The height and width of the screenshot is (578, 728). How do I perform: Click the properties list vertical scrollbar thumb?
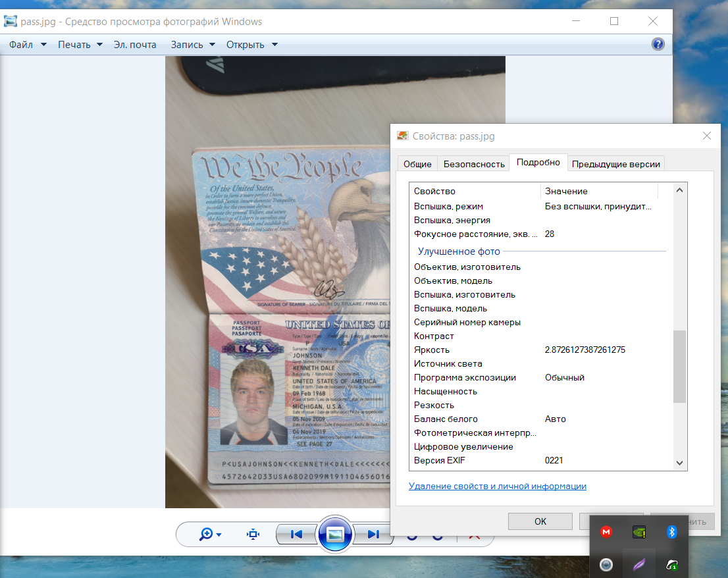[x=680, y=366]
